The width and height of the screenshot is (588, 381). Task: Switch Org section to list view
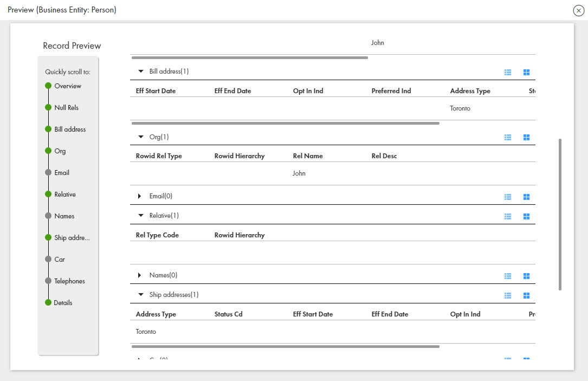pyautogui.click(x=508, y=138)
